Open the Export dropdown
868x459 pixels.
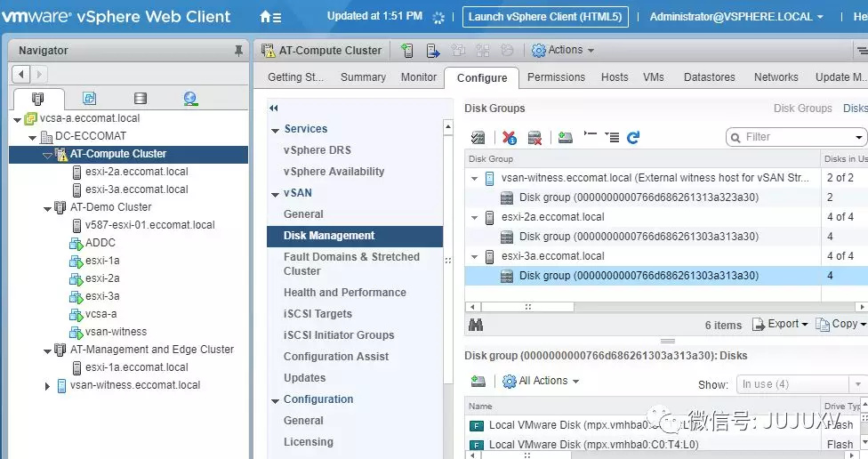[780, 325]
